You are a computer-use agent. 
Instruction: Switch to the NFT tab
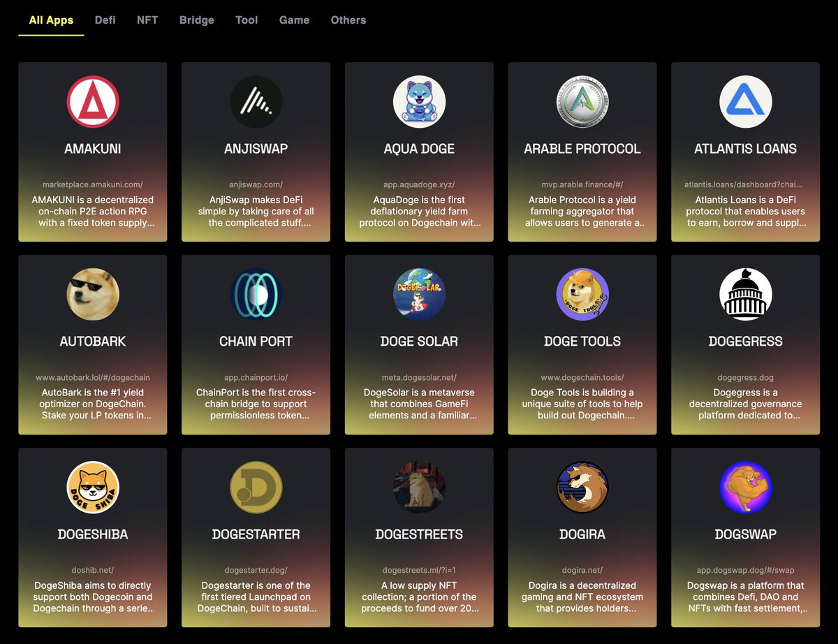[147, 20]
